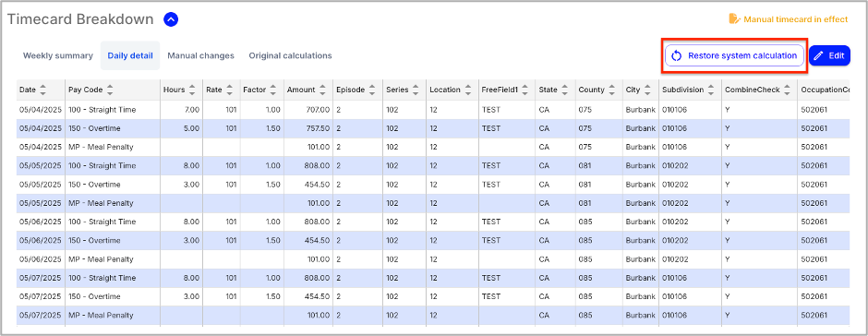Open the Weekly summary tab
The width and height of the screenshot is (868, 336).
coord(57,55)
